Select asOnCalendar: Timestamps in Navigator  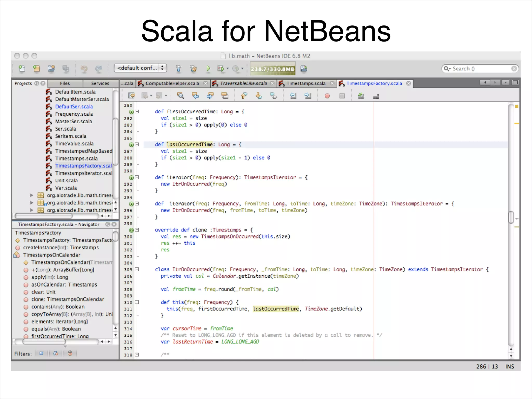(x=64, y=285)
